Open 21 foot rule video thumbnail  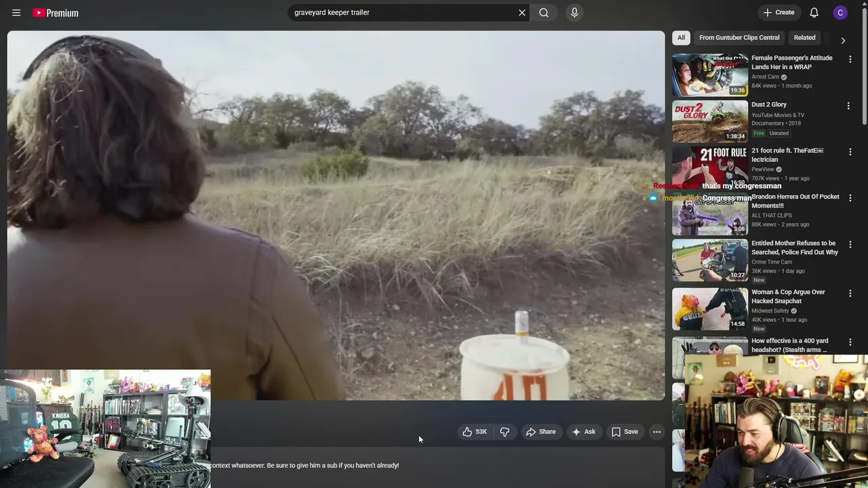coord(710,167)
